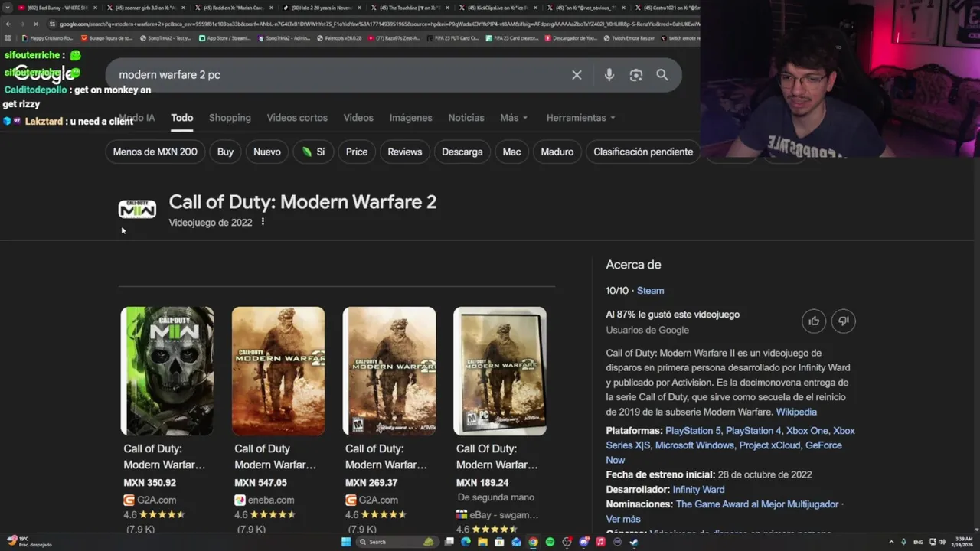Expand the Más dropdown
980x551 pixels.
point(514,118)
